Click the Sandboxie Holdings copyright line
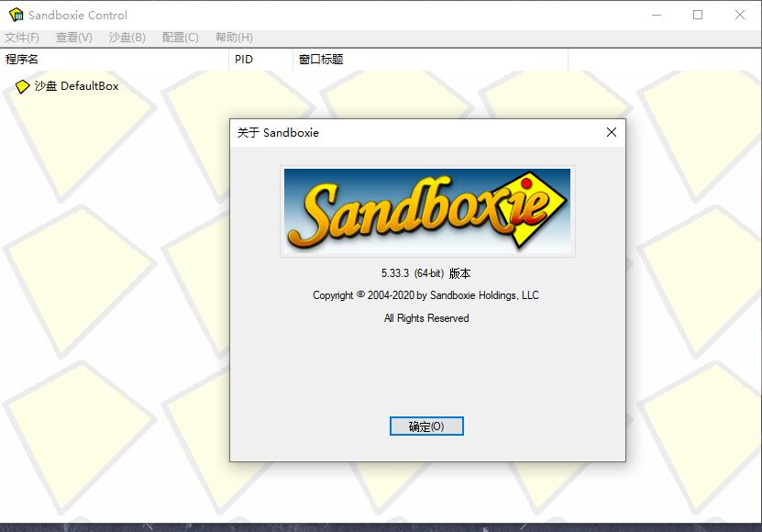The height and width of the screenshot is (532, 762). point(426,295)
